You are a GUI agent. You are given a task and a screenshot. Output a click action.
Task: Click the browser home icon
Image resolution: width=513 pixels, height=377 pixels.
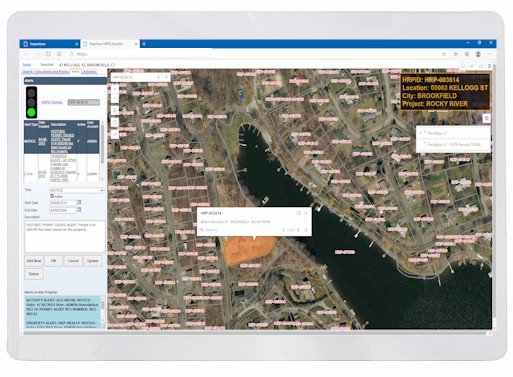pos(59,54)
